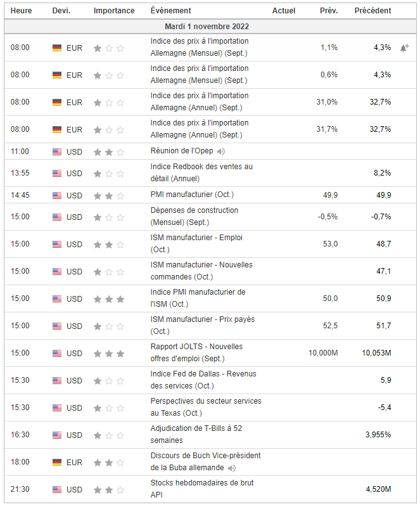Click US flag in the 21:30 row
Image resolution: width=420 pixels, height=507 pixels.
(x=57, y=489)
